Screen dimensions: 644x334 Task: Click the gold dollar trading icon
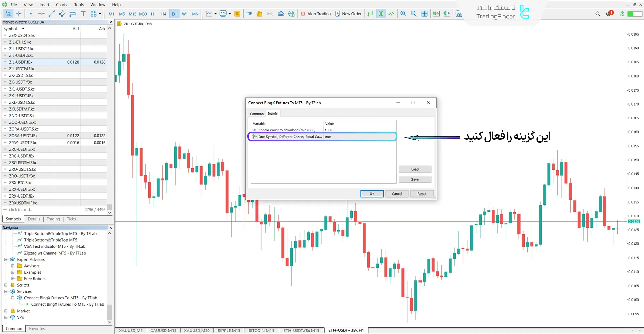237,14
